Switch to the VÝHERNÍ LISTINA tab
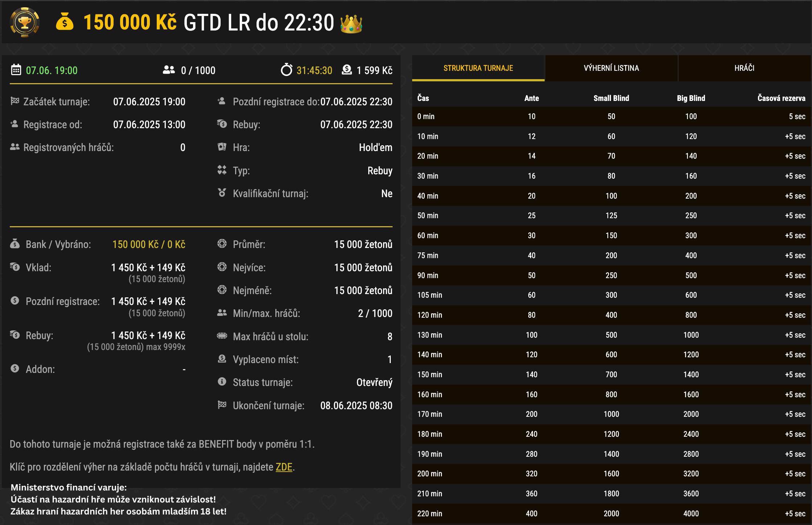 (612, 68)
